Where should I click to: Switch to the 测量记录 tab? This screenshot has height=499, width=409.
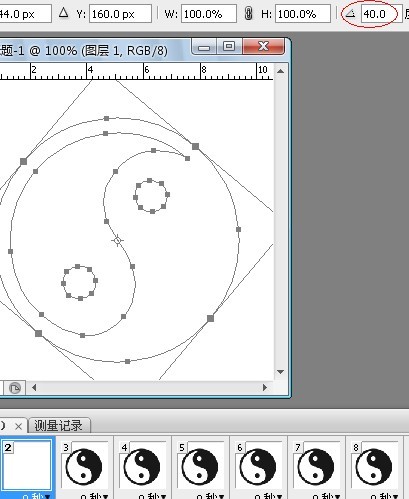[59, 426]
